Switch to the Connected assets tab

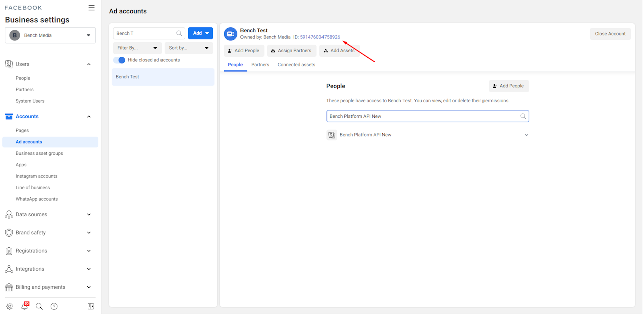tap(296, 65)
